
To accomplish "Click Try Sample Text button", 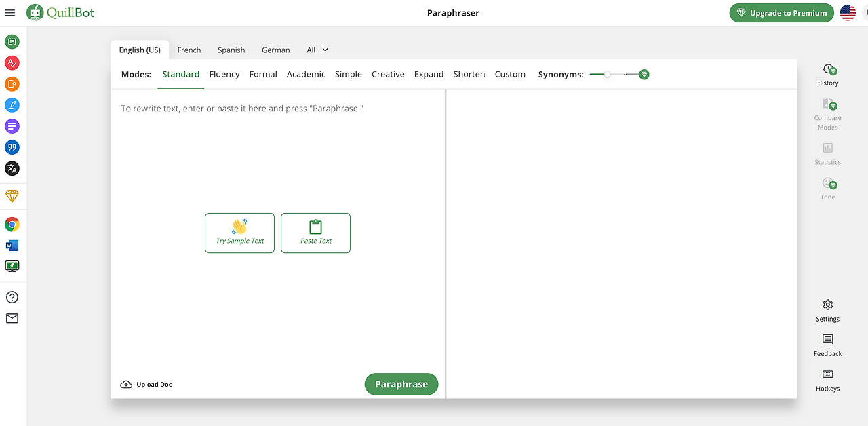I will coord(239,233).
